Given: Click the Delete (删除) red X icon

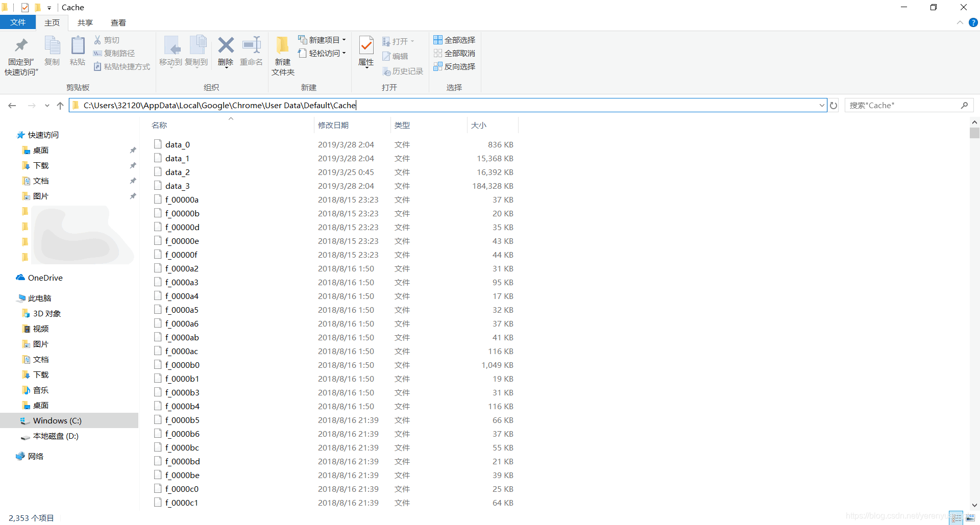Looking at the screenshot, I should (226, 45).
